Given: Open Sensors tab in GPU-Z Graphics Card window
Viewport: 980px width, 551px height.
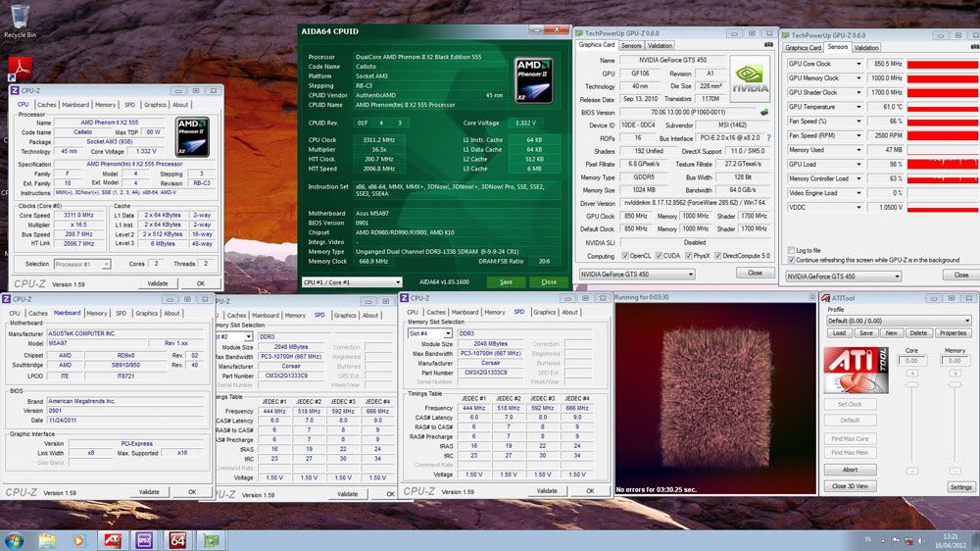Looking at the screenshot, I should tap(631, 46).
